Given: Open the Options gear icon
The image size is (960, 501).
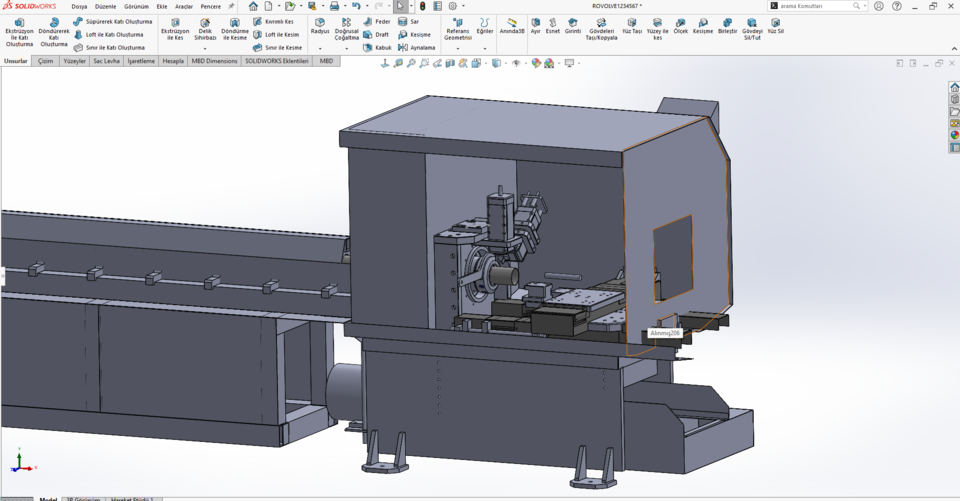Looking at the screenshot, I should pyautogui.click(x=453, y=6).
